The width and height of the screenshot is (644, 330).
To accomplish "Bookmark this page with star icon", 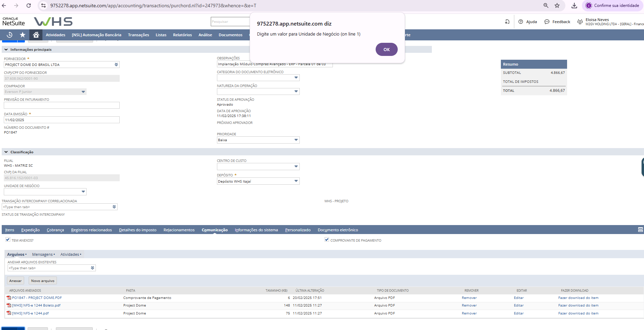I will (x=557, y=6).
